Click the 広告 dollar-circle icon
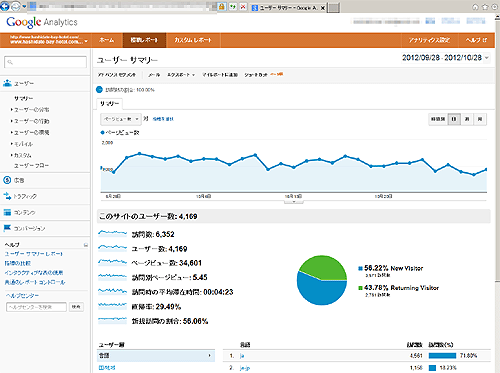This screenshot has height=373, width=500. point(7,180)
